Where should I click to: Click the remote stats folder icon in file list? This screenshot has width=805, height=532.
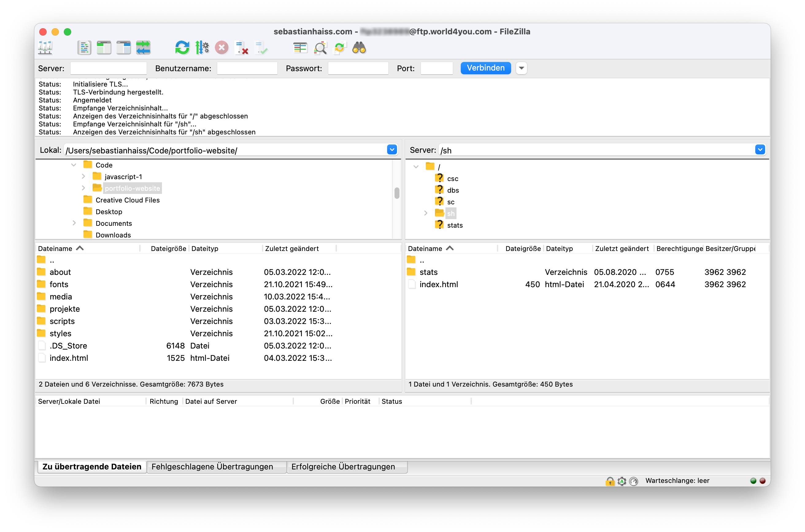pos(411,272)
